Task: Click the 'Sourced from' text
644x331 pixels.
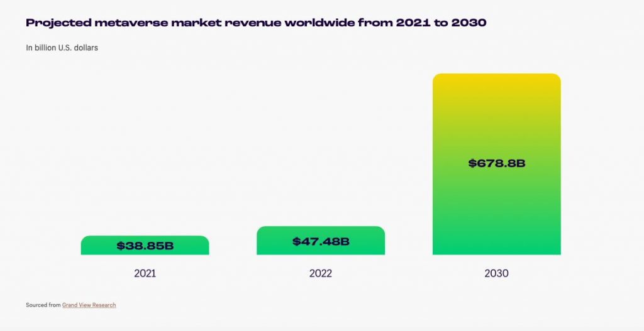Action: [43, 305]
